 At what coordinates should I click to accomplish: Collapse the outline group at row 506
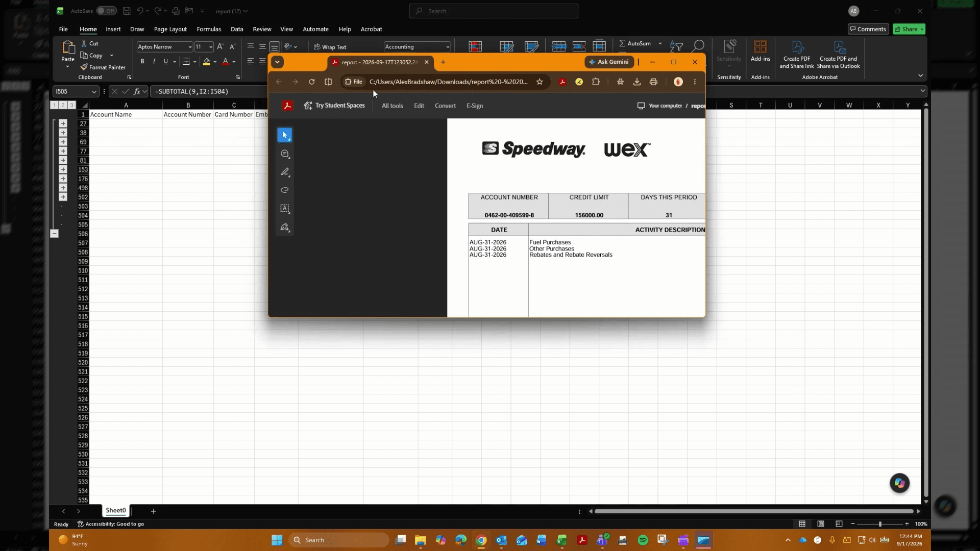click(54, 234)
